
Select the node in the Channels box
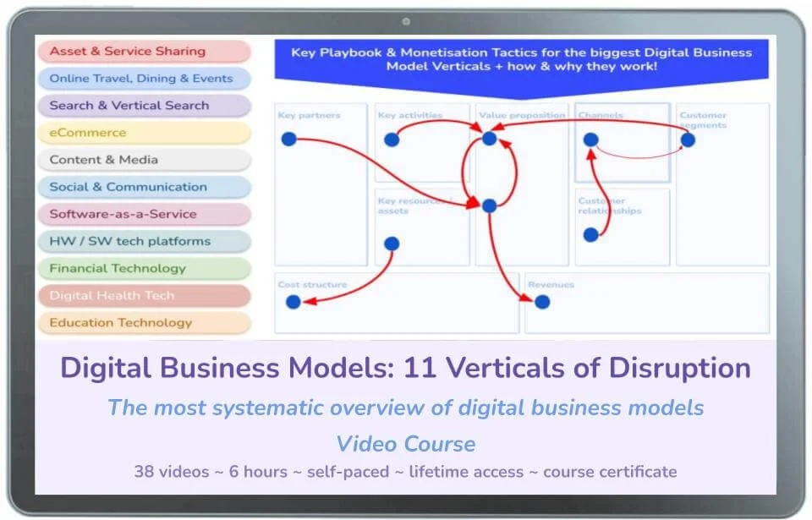point(592,141)
